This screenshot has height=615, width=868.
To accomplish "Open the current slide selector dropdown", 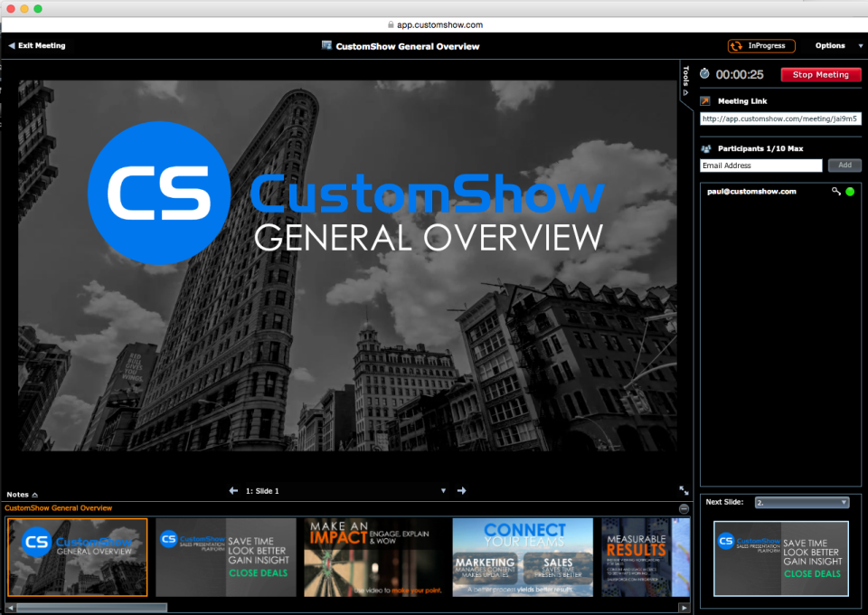I will click(x=443, y=491).
